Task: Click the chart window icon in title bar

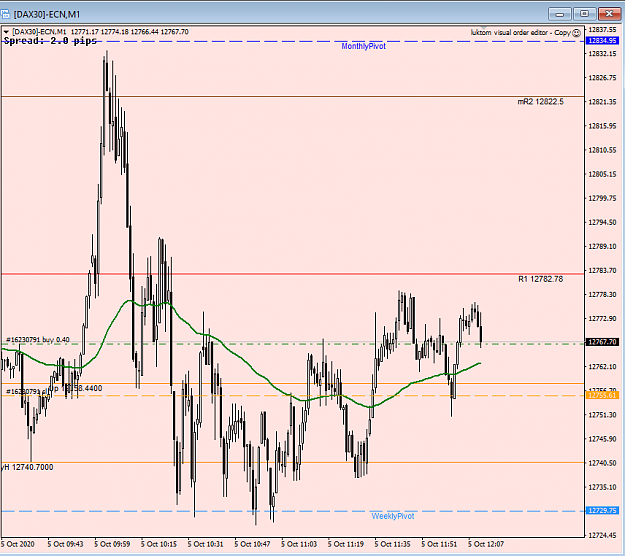Action: 5,14
